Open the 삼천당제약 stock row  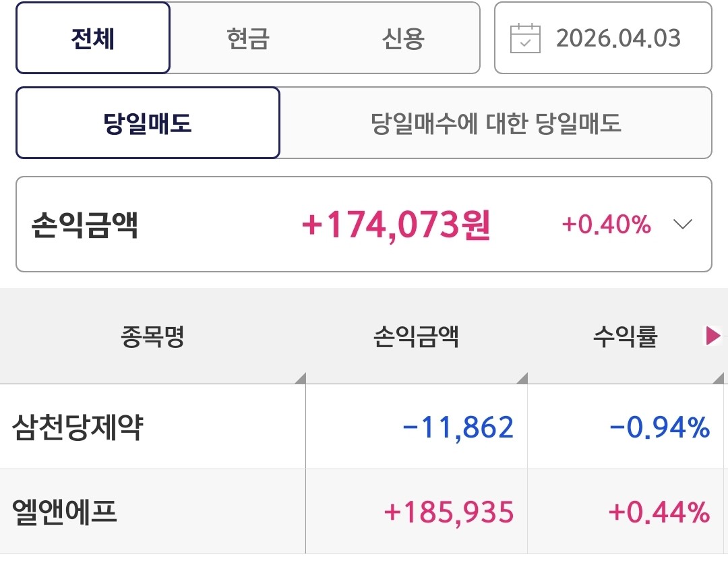coord(78,427)
